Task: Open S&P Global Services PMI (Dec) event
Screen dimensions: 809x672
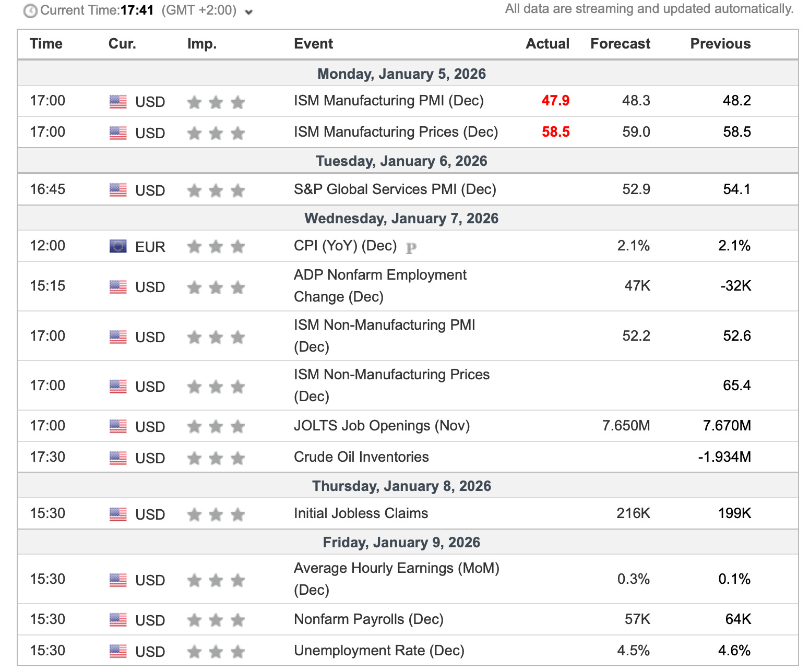Action: click(395, 189)
